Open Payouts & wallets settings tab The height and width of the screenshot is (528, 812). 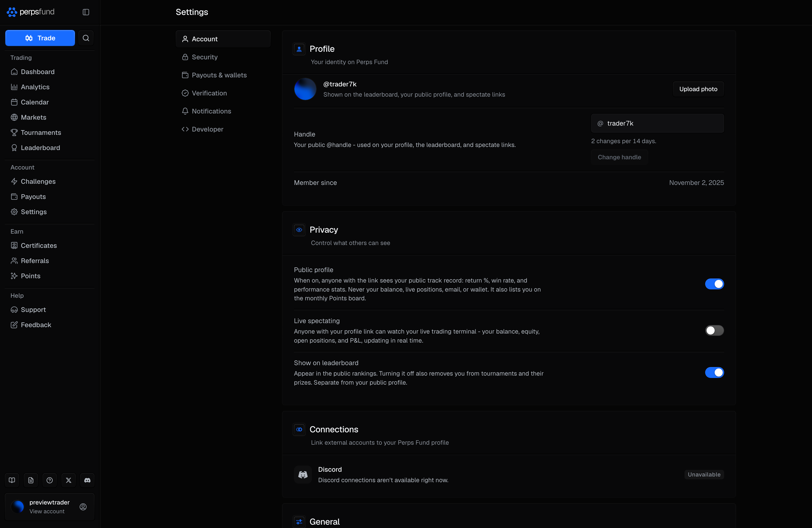click(223, 75)
